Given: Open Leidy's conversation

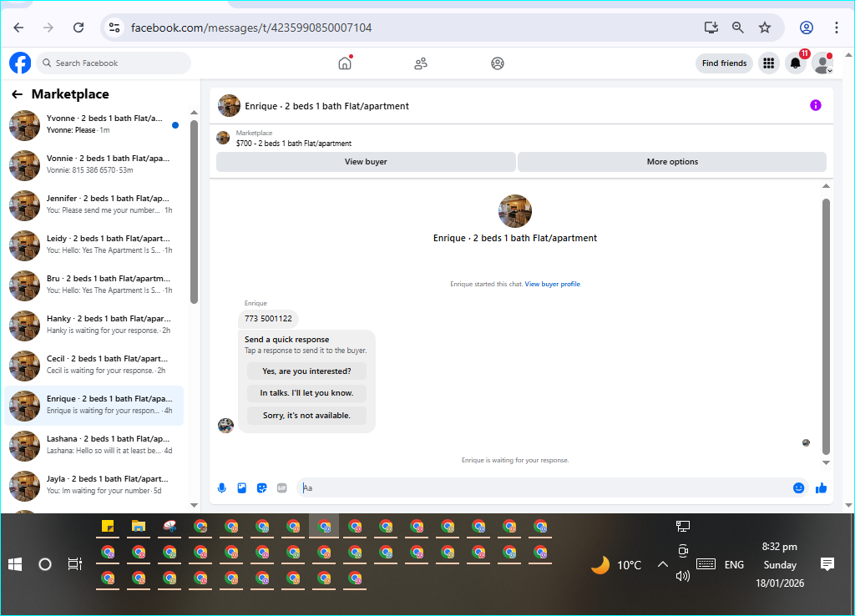Looking at the screenshot, I should point(94,245).
